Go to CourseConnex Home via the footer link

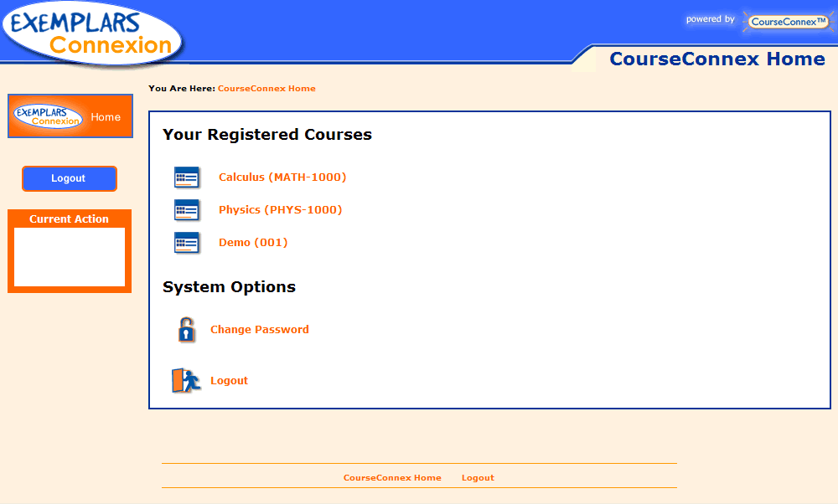(392, 478)
